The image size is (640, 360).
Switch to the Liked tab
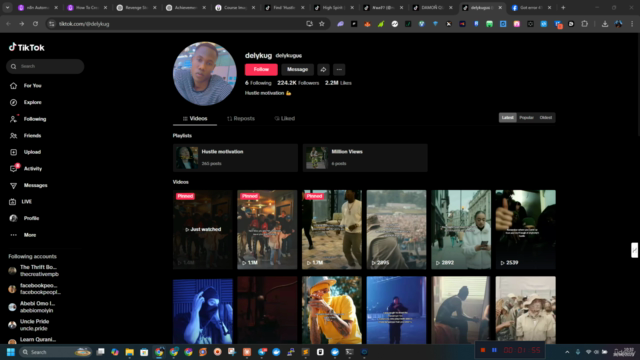(284, 118)
